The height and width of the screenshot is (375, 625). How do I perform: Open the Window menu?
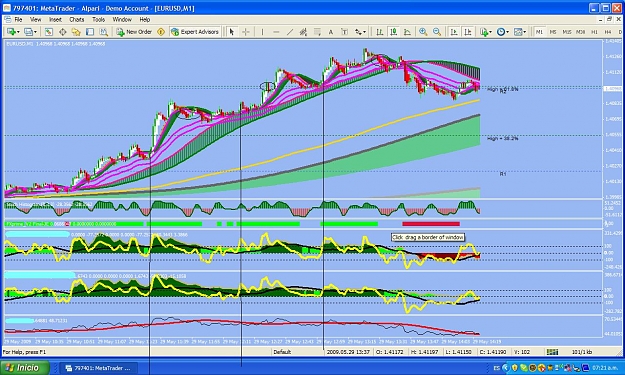pyautogui.click(x=122, y=20)
